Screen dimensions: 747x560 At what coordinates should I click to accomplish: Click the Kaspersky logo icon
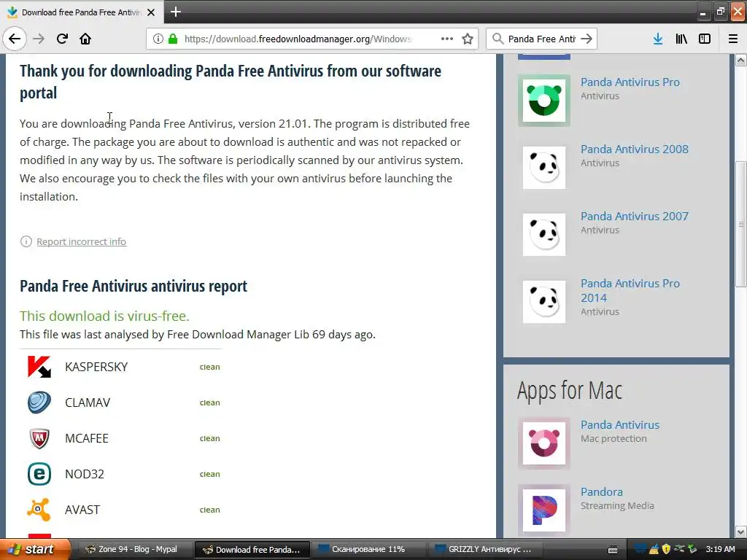pos(39,367)
